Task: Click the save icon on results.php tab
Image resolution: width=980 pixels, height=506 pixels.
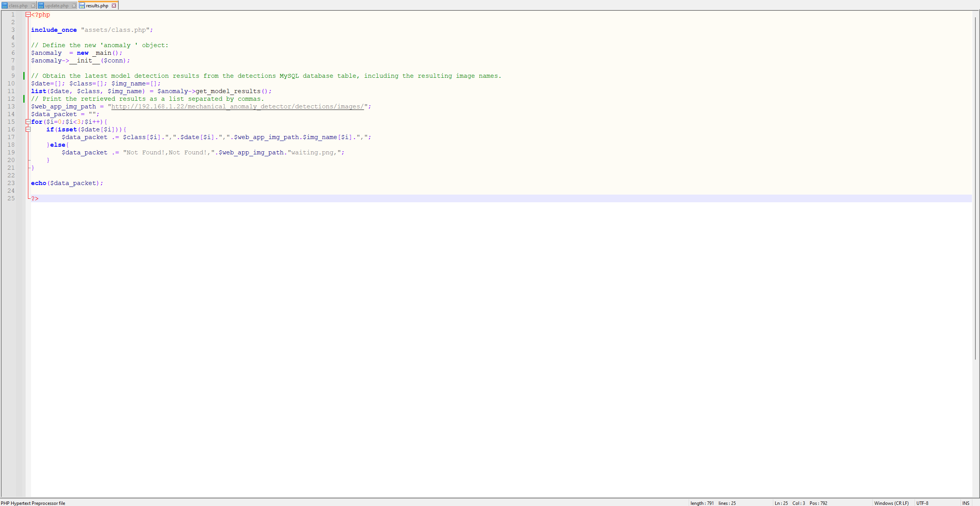Action: (x=82, y=6)
